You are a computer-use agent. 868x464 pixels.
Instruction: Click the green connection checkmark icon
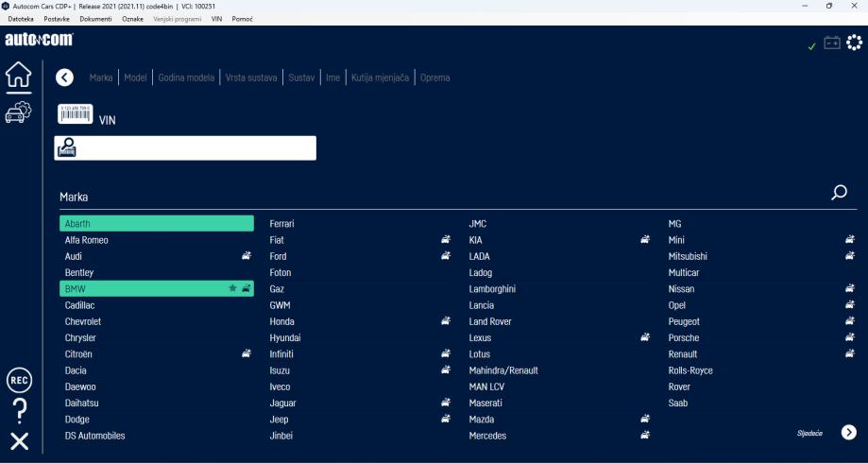click(x=812, y=46)
